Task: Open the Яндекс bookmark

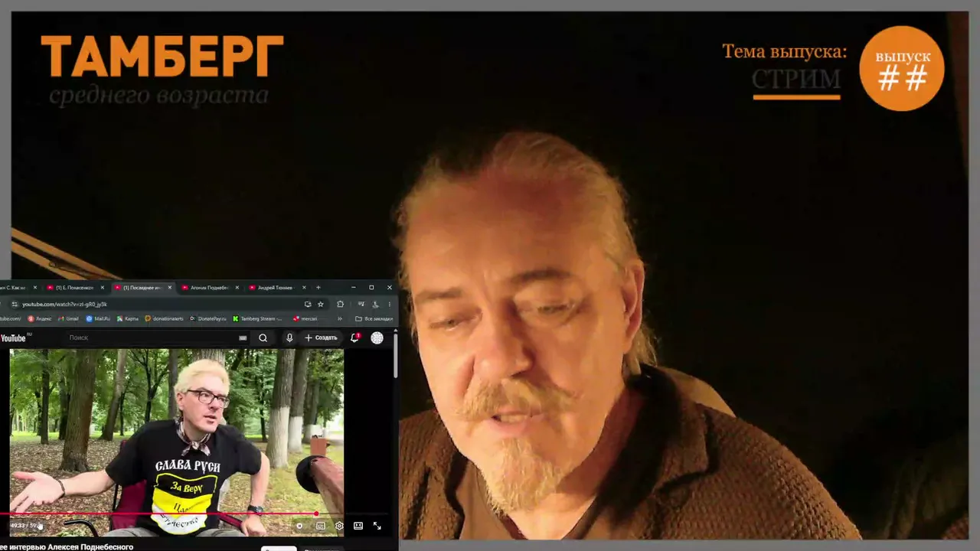Action: (41, 318)
